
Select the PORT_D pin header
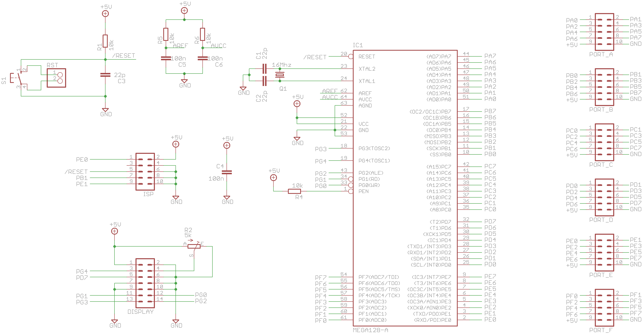point(604,197)
